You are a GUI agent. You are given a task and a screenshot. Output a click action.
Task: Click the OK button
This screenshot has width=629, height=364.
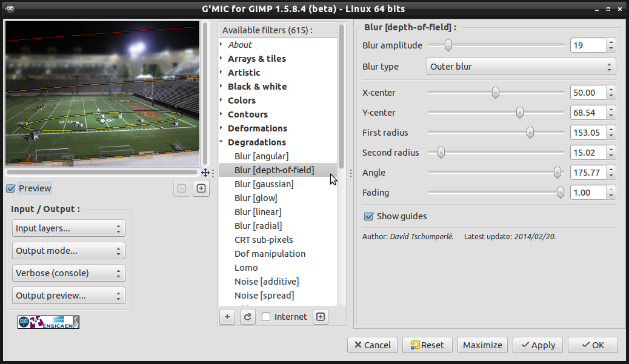pyautogui.click(x=593, y=345)
